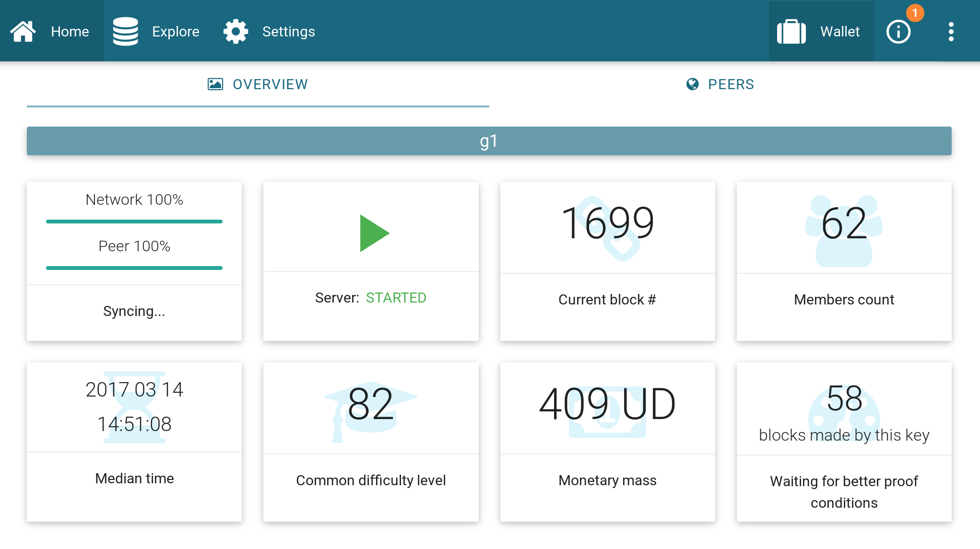Click the Overview tab picture icon

point(215,84)
